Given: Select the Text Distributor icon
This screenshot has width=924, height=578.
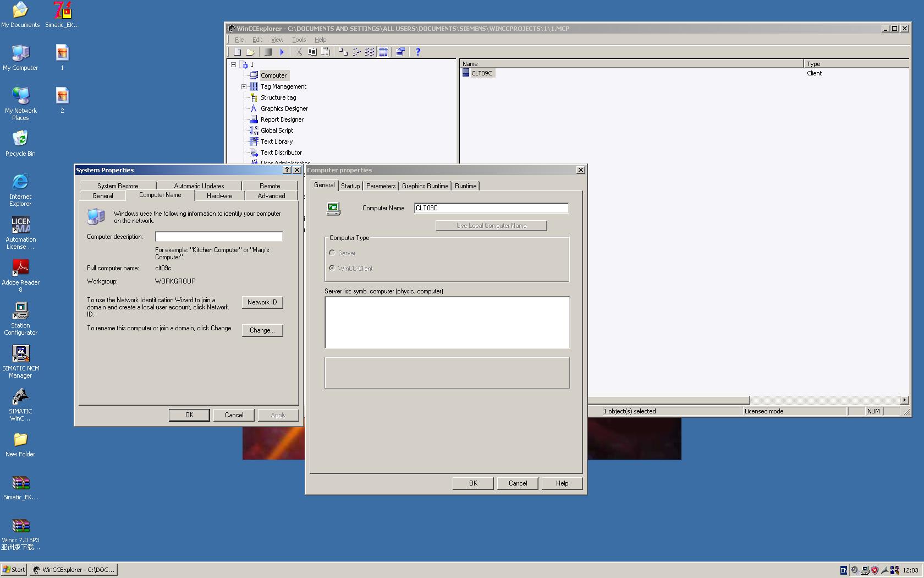Looking at the screenshot, I should coord(254,152).
